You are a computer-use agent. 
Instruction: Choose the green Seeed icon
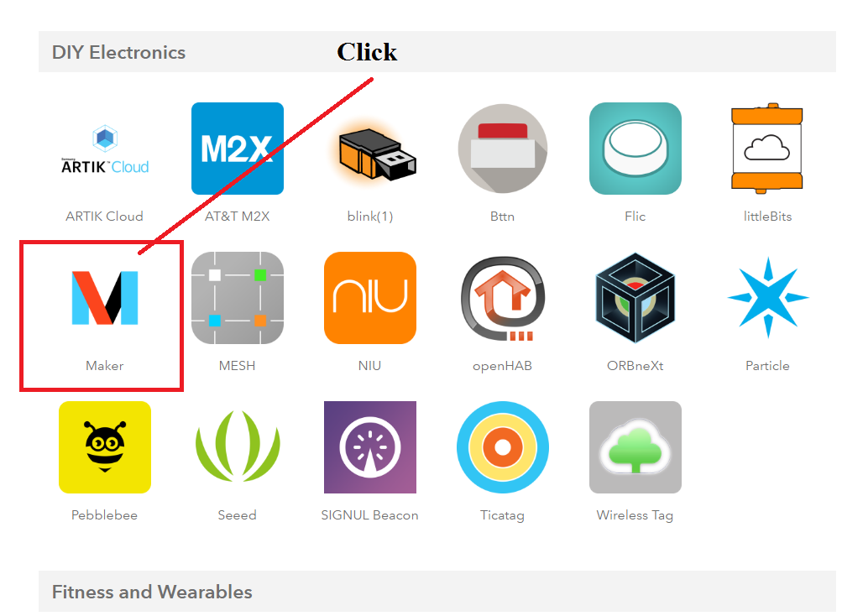click(238, 446)
